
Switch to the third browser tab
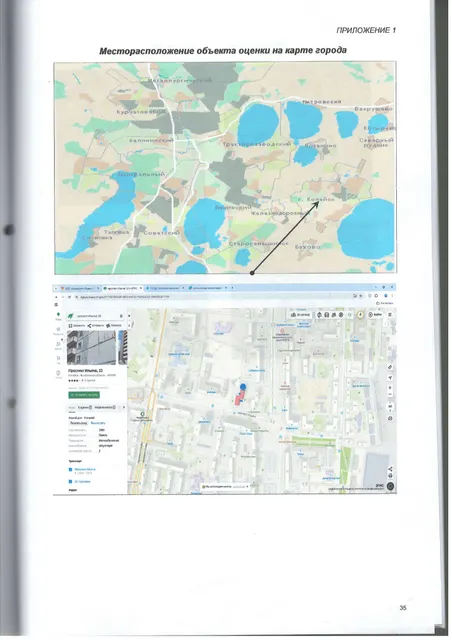[x=165, y=288]
